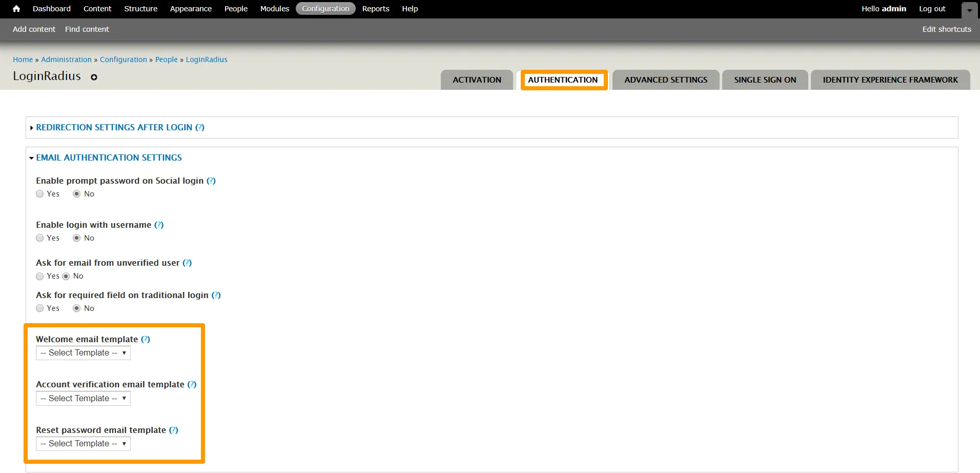Open the Welcome email template dropdown

tap(83, 353)
